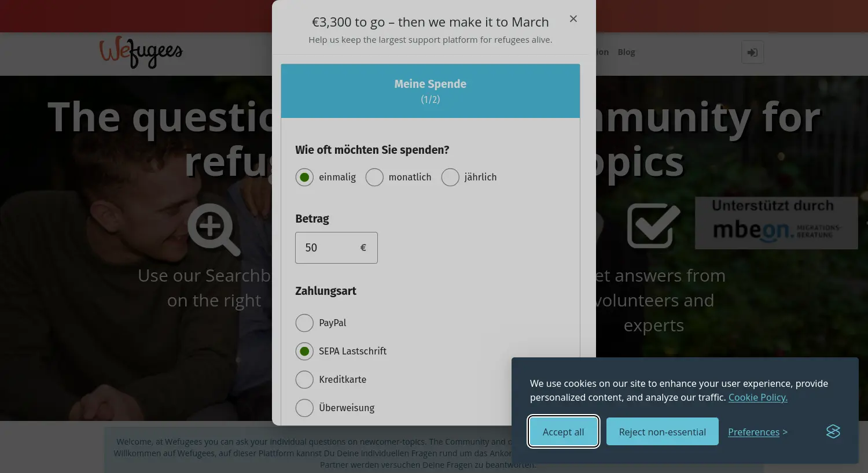
Task: Click the Wefugees logo
Action: coord(141,53)
